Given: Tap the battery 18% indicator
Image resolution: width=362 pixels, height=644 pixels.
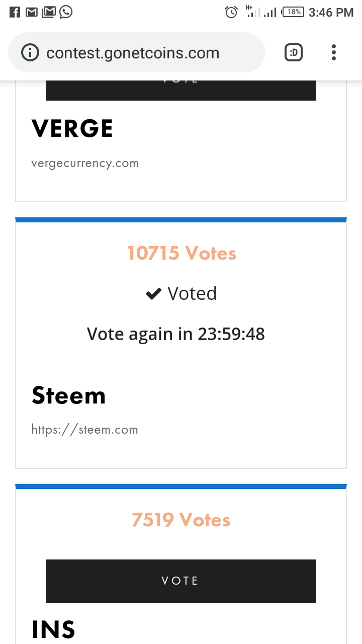Looking at the screenshot, I should 293,12.
